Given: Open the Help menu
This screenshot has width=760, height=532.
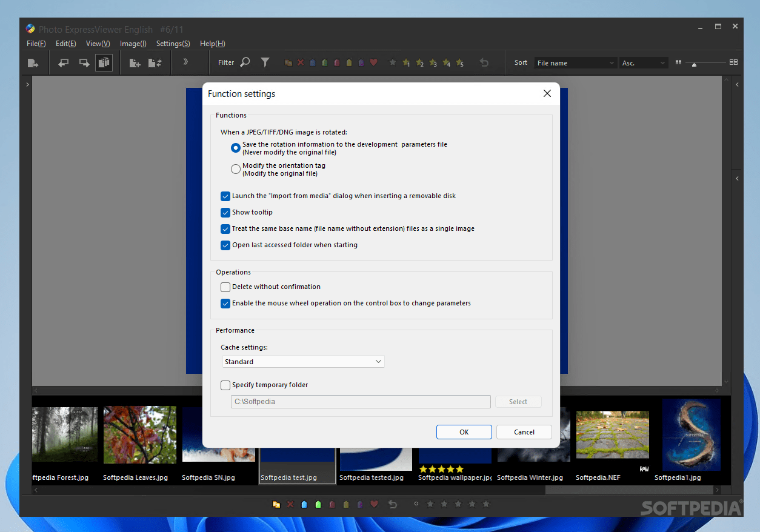Looking at the screenshot, I should tap(212, 44).
